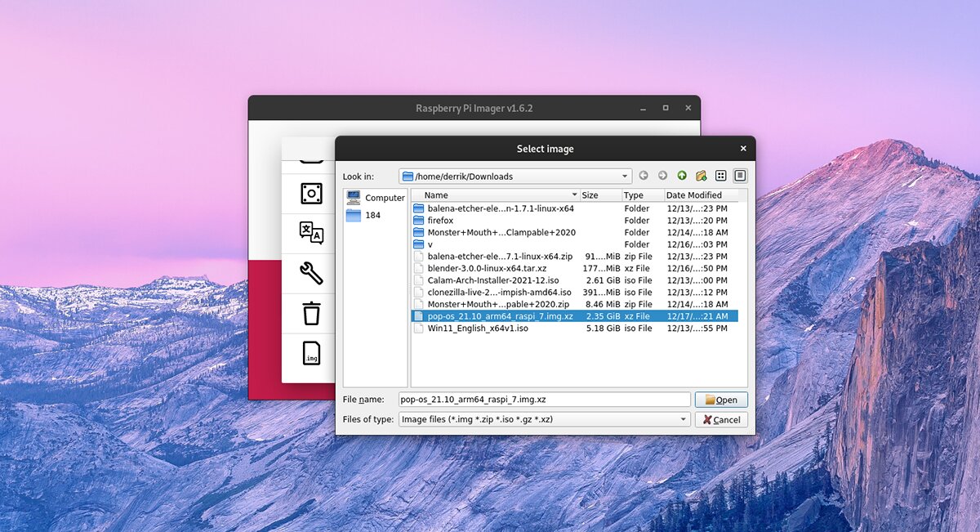The height and width of the screenshot is (532, 980).
Task: Click the Name column sort arrow
Action: pos(574,195)
